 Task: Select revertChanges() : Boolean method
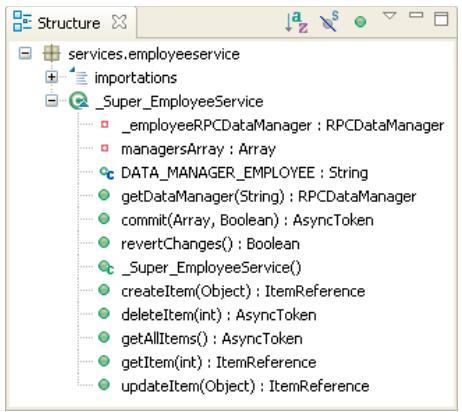(210, 244)
